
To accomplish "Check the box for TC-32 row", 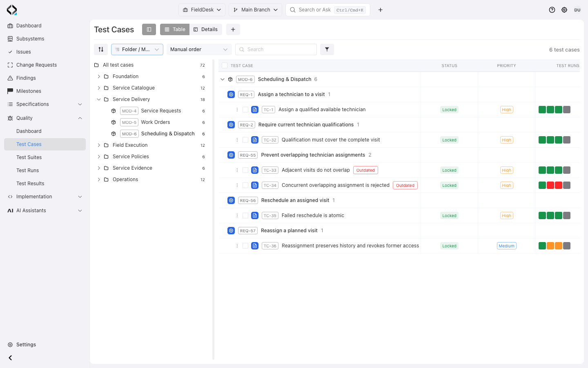I will pyautogui.click(x=245, y=140).
